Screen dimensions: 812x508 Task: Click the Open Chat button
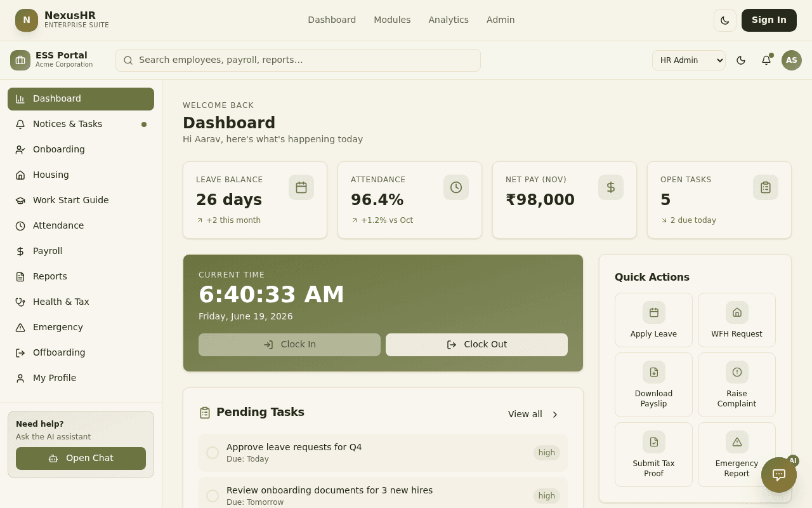click(x=81, y=458)
